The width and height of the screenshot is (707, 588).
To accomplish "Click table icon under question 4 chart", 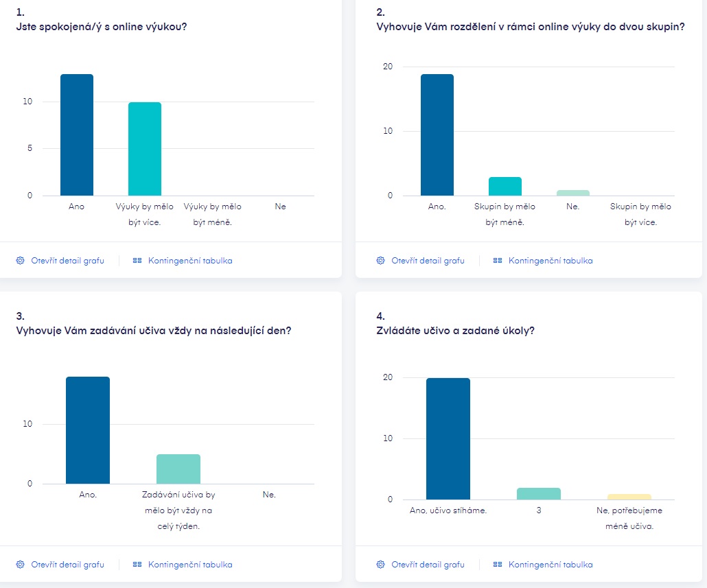I will (498, 565).
